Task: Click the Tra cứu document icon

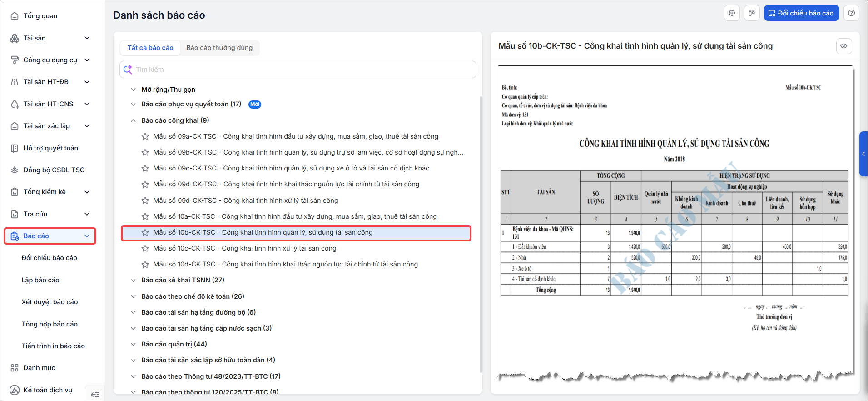Action: (15, 214)
